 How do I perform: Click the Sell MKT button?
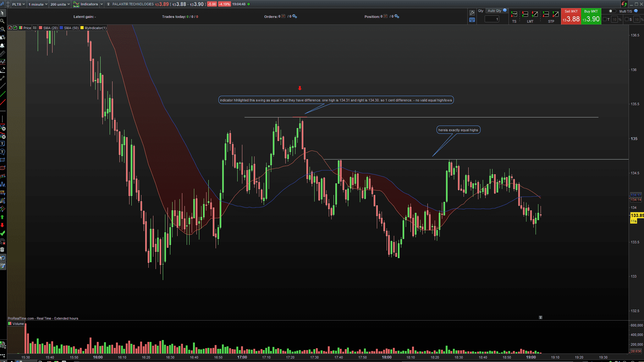tap(571, 16)
